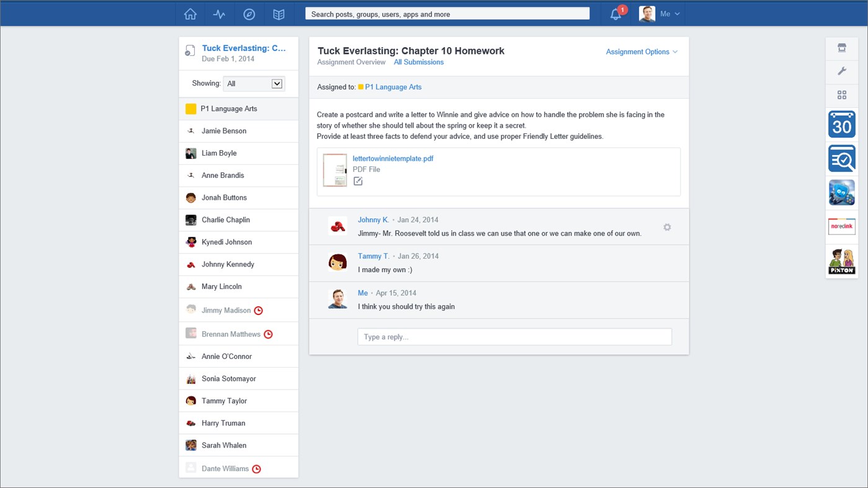Open the courses book icon
The height and width of the screenshot is (488, 868).
pos(279,14)
